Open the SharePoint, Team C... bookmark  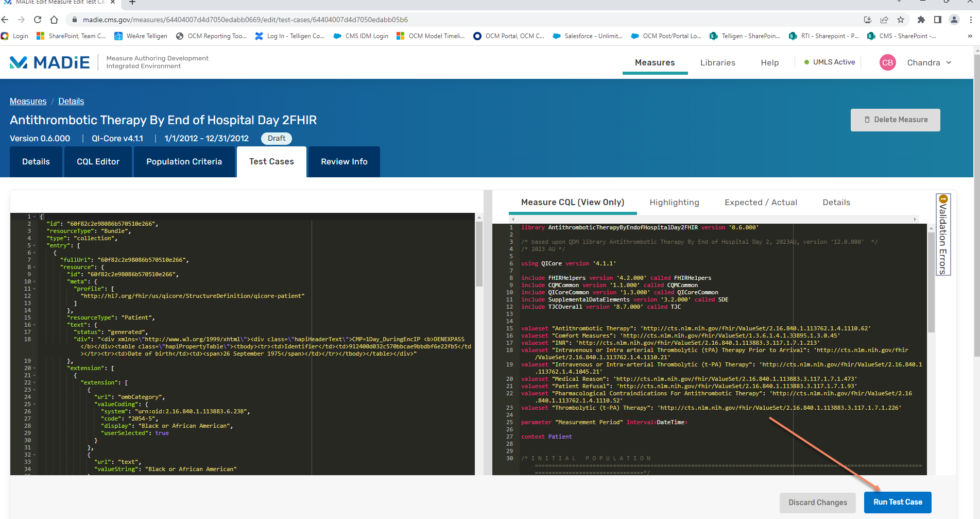click(x=72, y=36)
